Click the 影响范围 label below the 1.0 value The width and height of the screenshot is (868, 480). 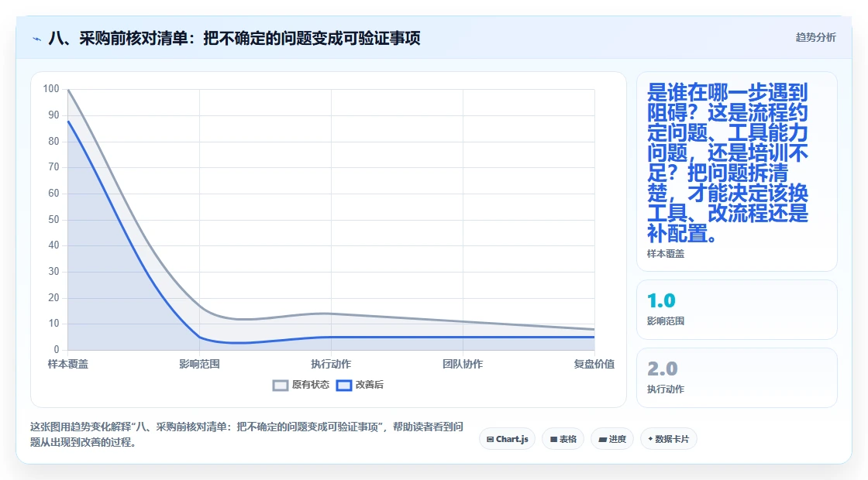coord(666,321)
